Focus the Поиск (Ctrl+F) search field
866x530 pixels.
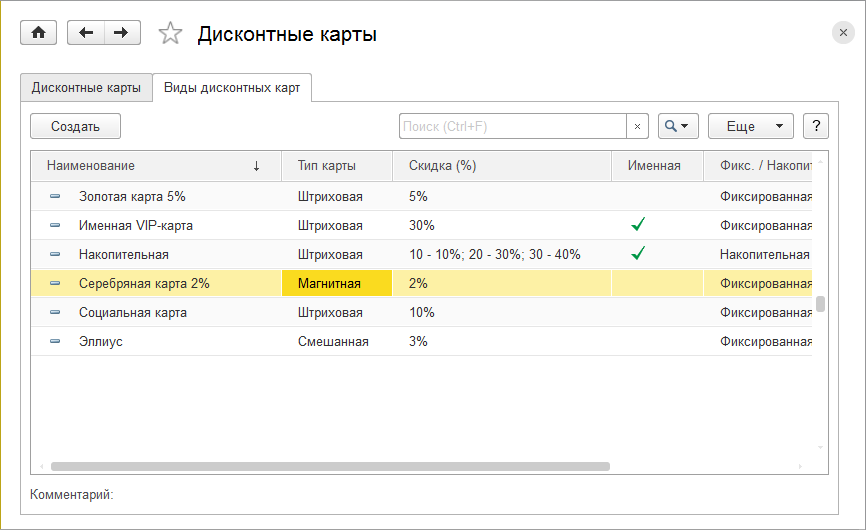pos(512,126)
